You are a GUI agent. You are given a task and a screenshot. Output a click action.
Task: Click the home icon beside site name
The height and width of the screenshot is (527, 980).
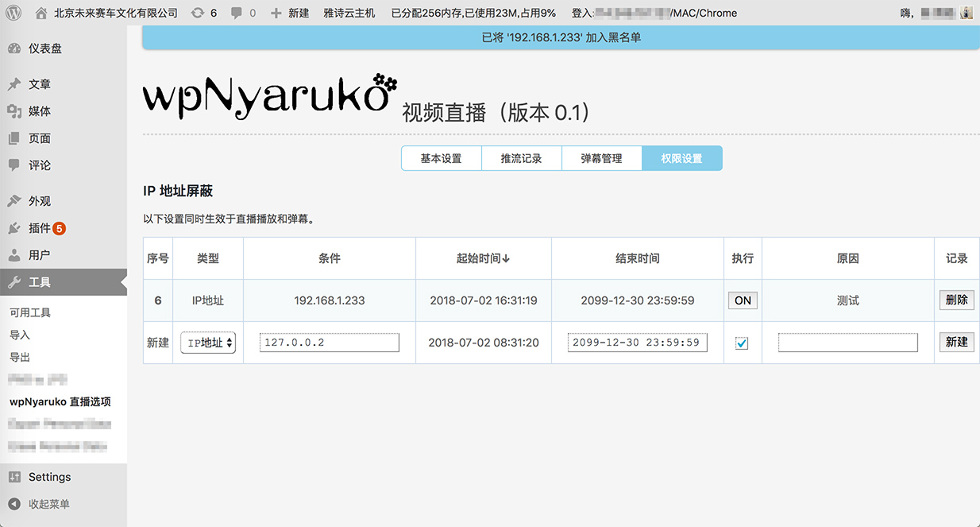point(41,13)
